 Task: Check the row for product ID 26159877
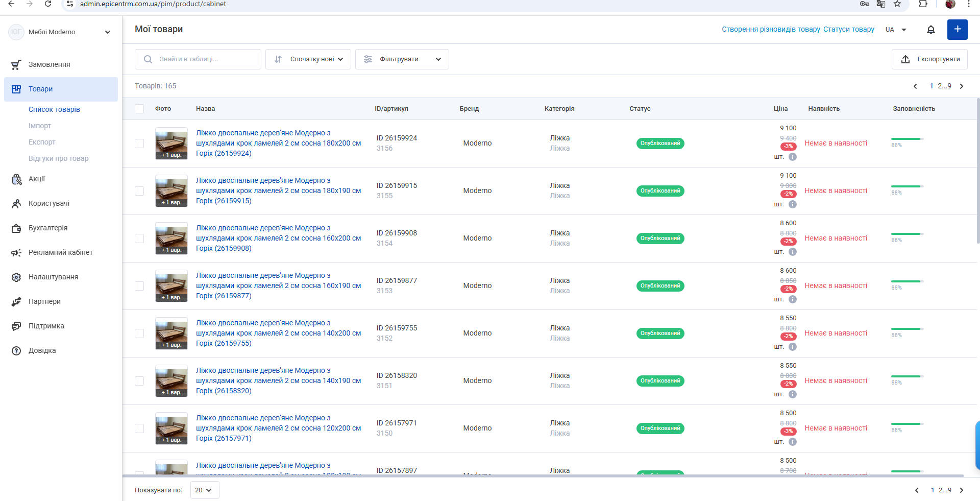pyautogui.click(x=139, y=286)
